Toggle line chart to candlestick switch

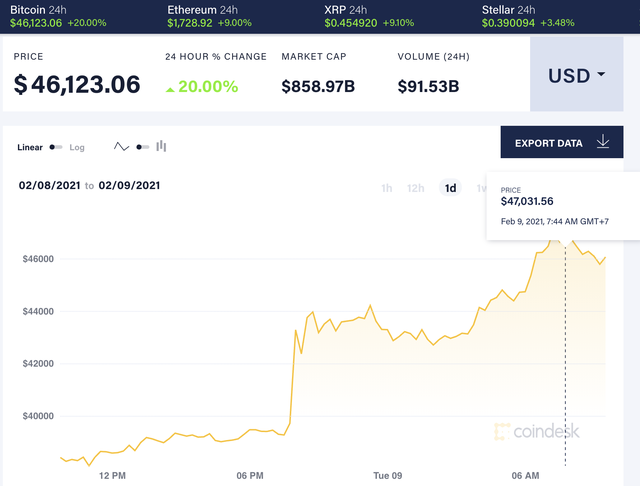pos(142,147)
